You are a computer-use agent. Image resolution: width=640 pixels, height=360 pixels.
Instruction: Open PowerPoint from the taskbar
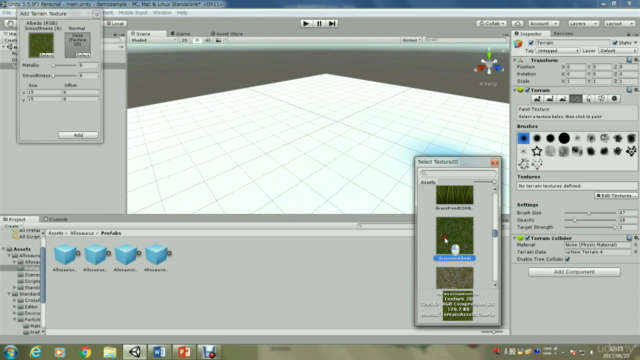pyautogui.click(x=184, y=352)
